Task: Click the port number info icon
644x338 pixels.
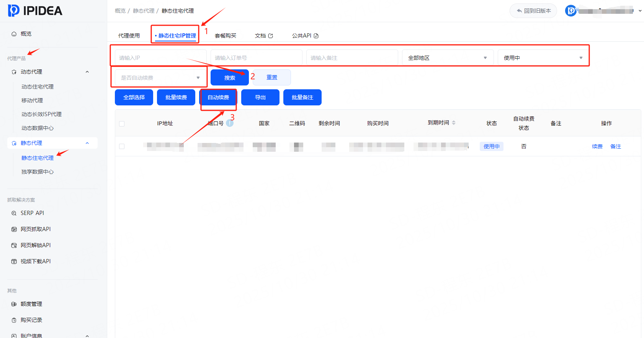Action: point(230,123)
